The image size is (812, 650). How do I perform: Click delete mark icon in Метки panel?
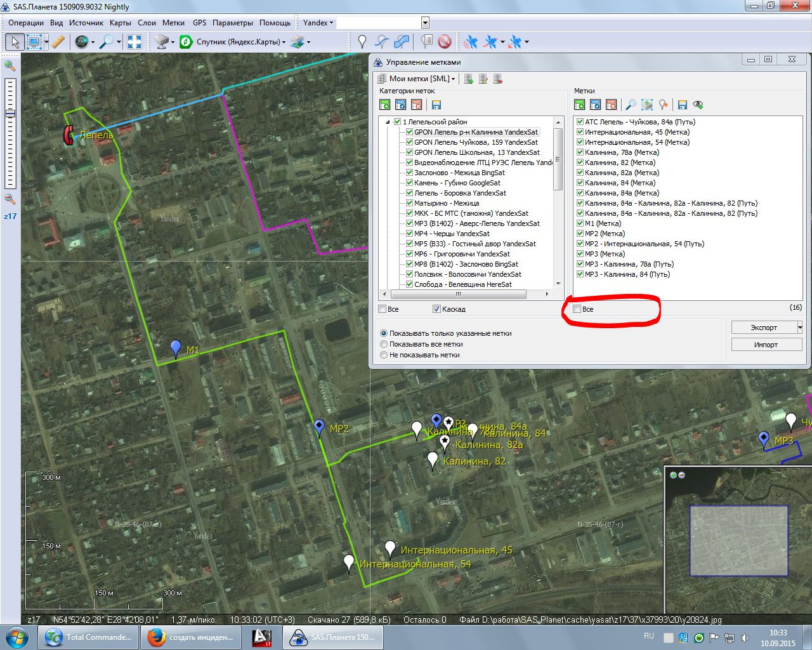(x=611, y=105)
